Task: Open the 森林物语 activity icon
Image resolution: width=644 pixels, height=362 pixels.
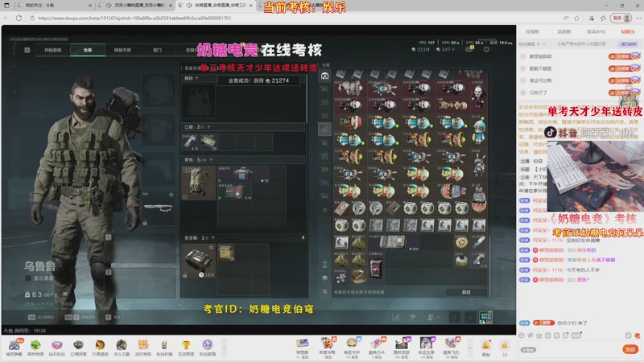Action: 35,348
